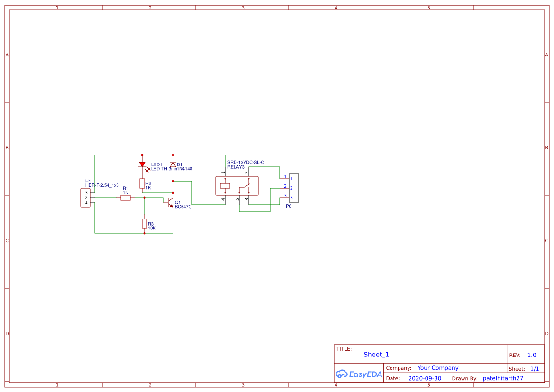Click the R2 1K resistor symbol
The width and height of the screenshot is (554, 392).
142,183
